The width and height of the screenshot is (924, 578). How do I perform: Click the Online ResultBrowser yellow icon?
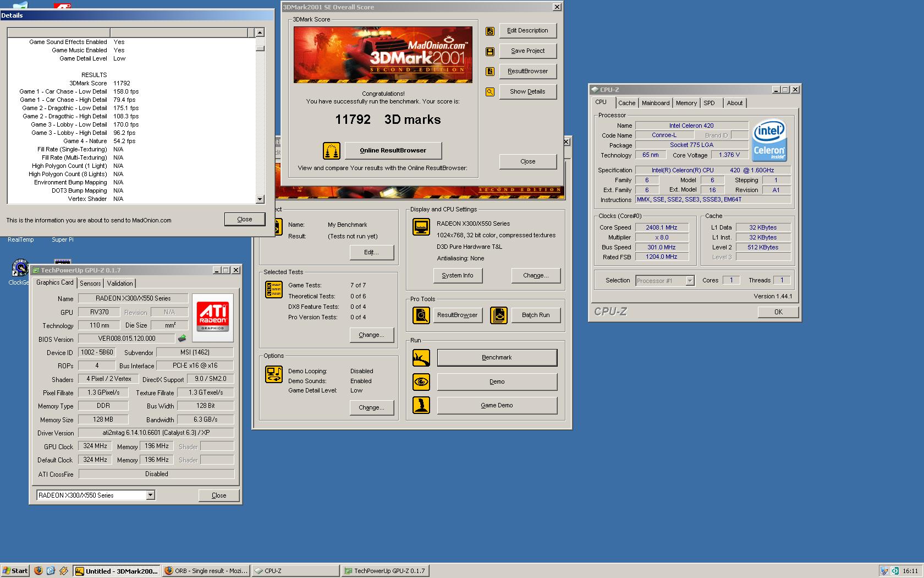tap(331, 150)
